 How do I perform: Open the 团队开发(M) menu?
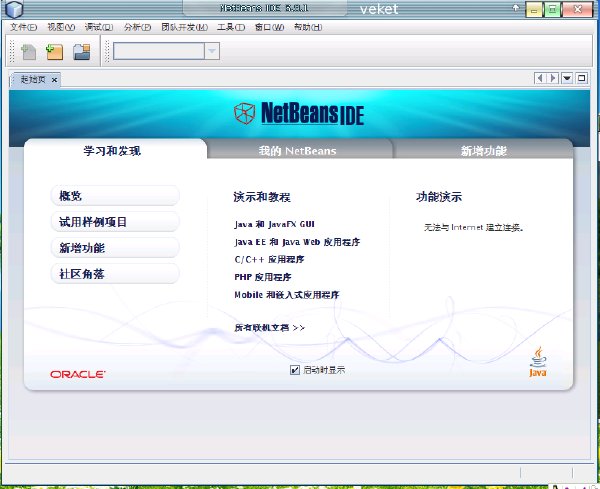pyautogui.click(x=184, y=27)
